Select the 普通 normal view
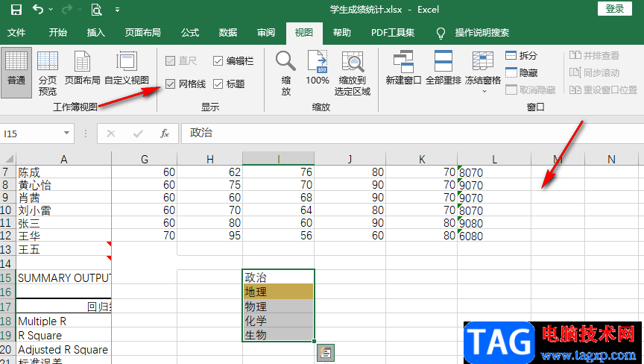 (16, 72)
